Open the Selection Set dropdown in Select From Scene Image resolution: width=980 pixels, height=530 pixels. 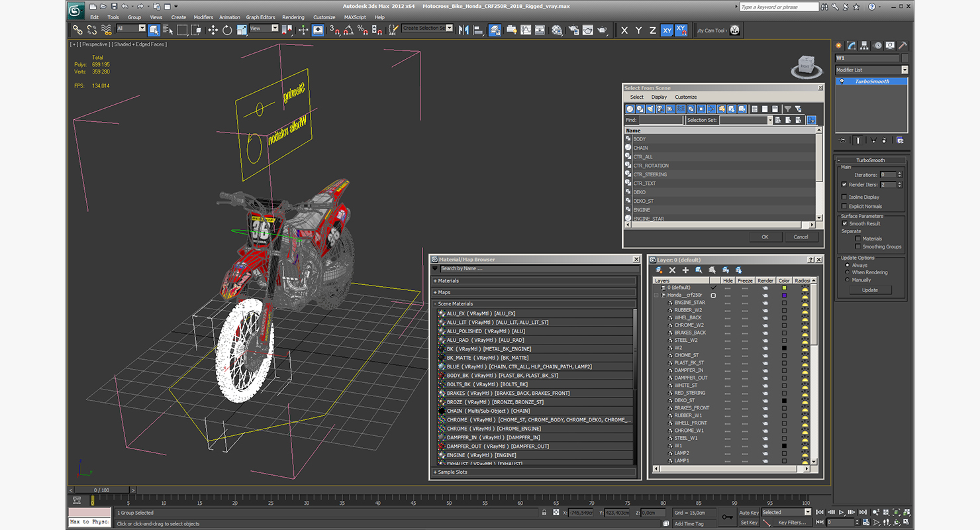click(x=769, y=120)
